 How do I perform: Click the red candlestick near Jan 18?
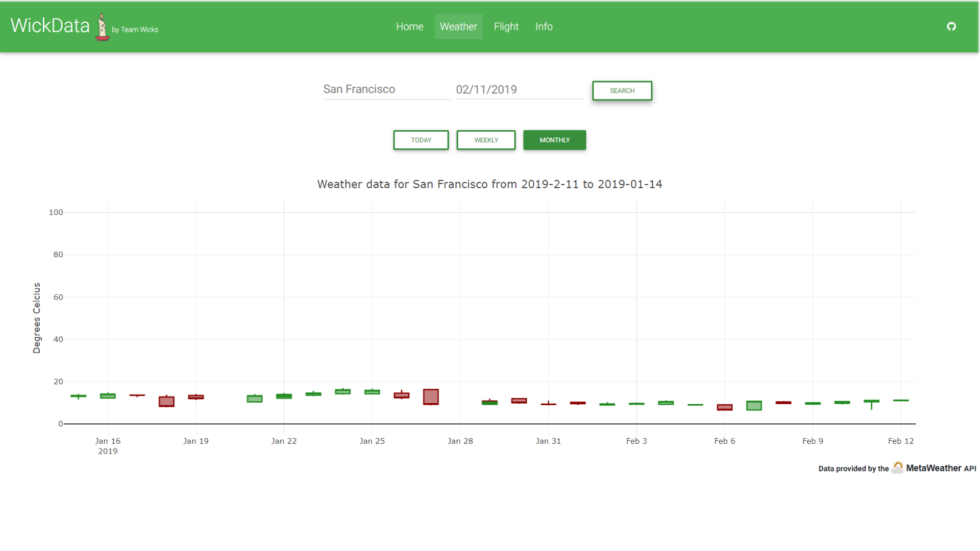[x=166, y=402]
